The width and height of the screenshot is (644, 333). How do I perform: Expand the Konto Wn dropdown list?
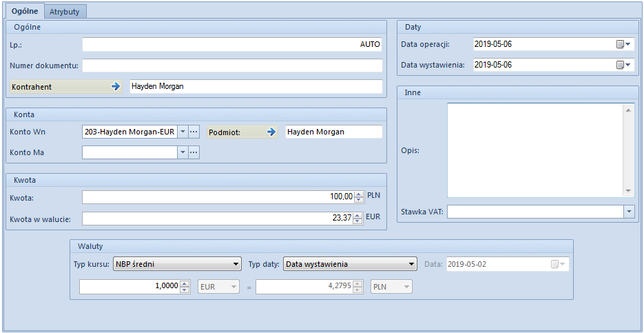coord(183,132)
